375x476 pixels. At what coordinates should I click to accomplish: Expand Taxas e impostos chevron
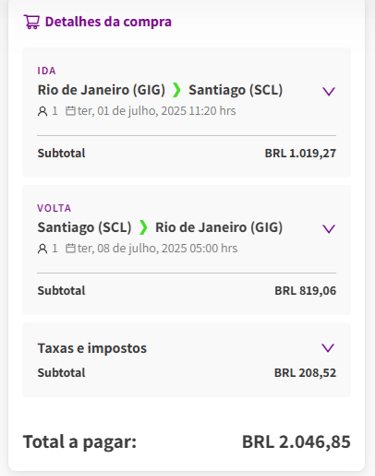(x=328, y=348)
